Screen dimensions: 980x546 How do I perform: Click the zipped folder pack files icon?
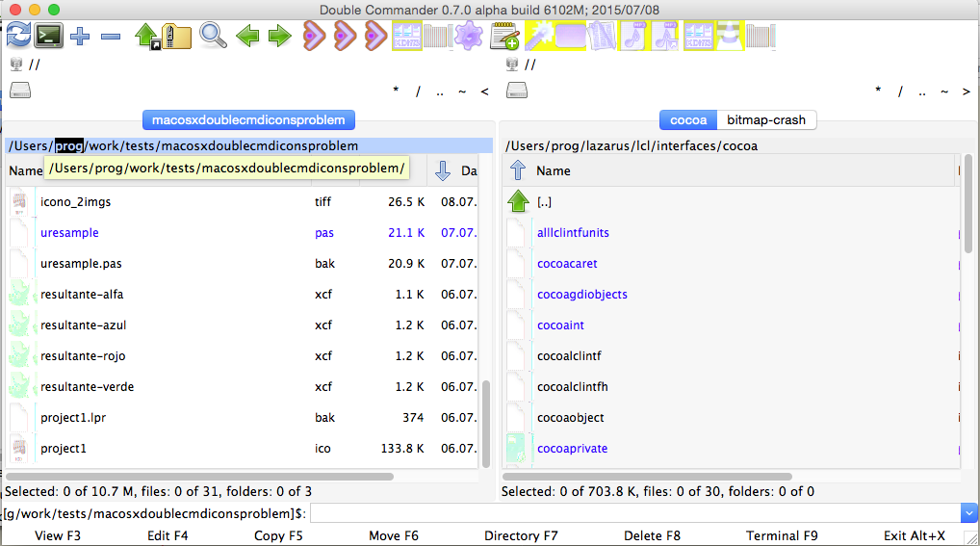pos(176,37)
